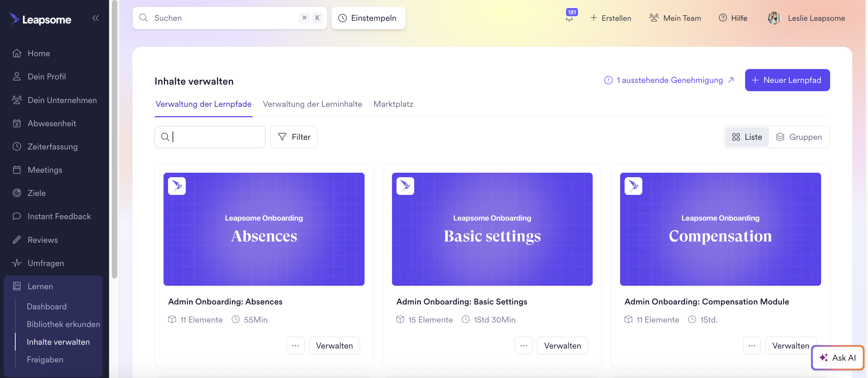This screenshot has width=868, height=378.
Task: Open the Erstellen menu
Action: [611, 18]
